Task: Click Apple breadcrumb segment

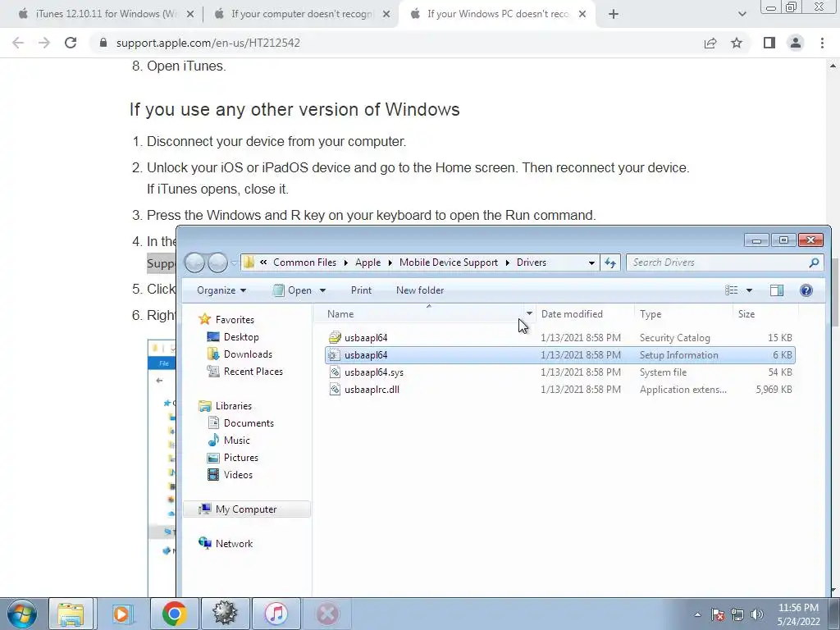Action: (367, 262)
